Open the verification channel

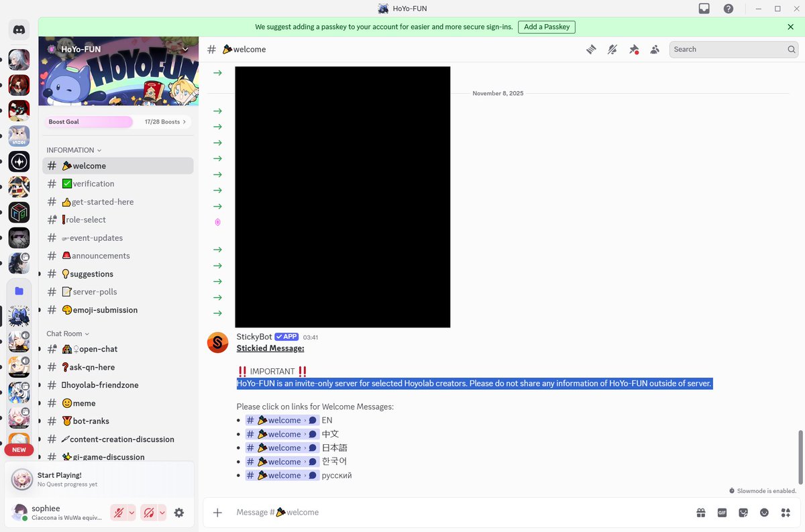coord(118,184)
